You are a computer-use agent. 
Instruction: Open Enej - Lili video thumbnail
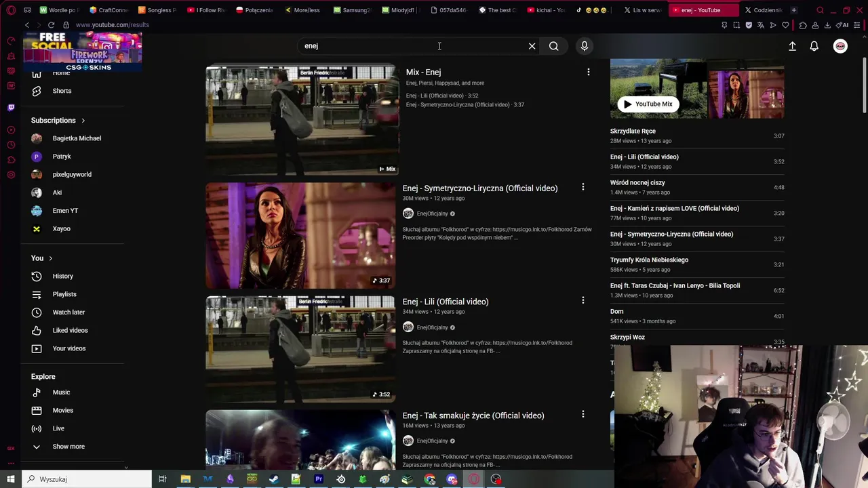point(300,348)
